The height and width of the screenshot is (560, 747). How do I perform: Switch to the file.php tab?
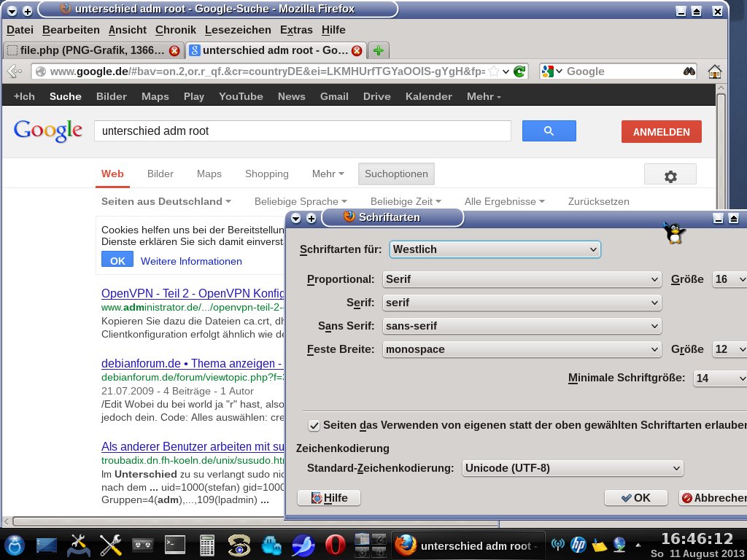pos(93,50)
